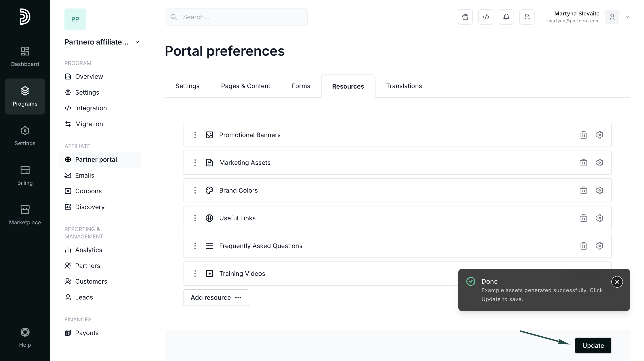The width and height of the screenshot is (644, 361).
Task: Delete the Frequently Asked Questions resource
Action: point(583,246)
